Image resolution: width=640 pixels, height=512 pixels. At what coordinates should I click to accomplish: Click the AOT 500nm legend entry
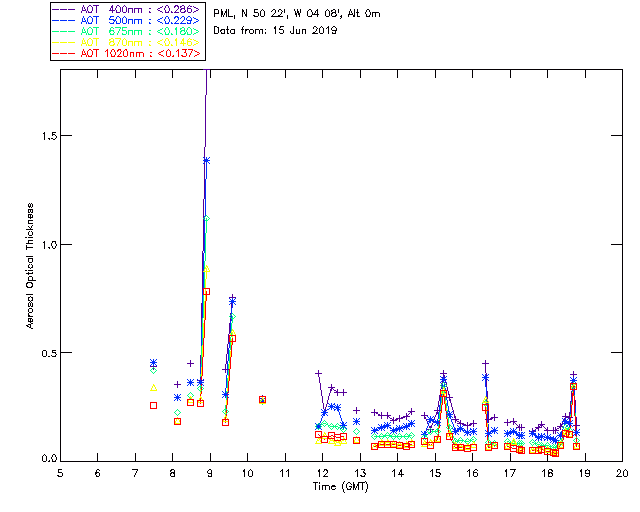pos(127,20)
